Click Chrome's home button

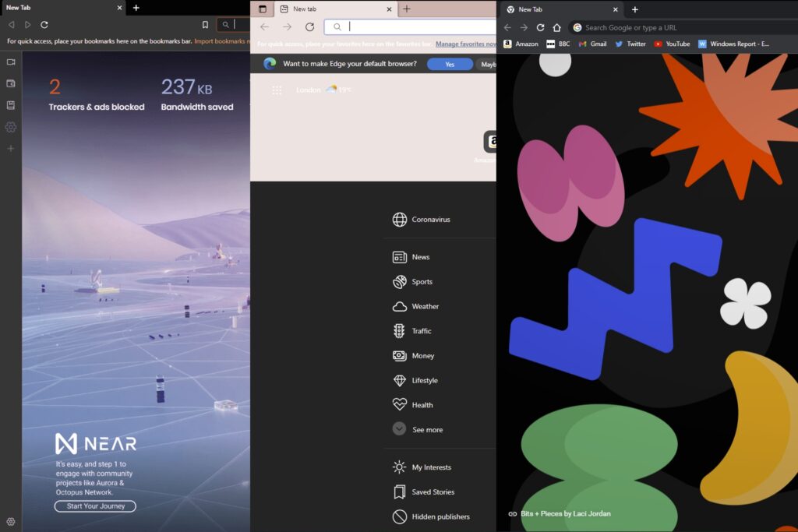click(x=556, y=27)
